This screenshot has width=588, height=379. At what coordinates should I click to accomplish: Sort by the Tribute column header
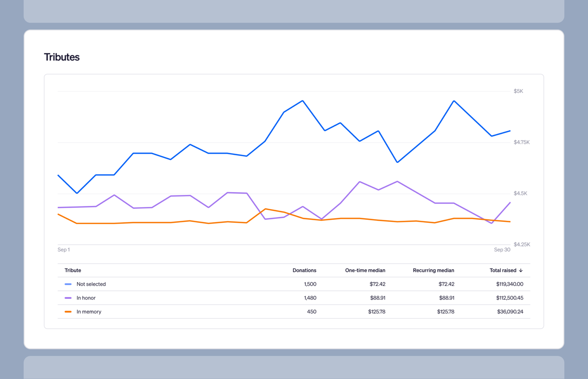click(73, 271)
